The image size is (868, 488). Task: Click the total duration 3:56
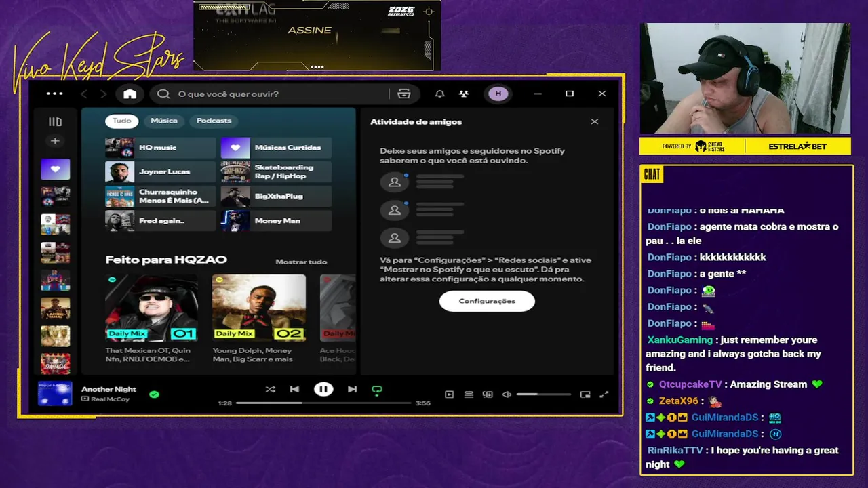(x=422, y=403)
